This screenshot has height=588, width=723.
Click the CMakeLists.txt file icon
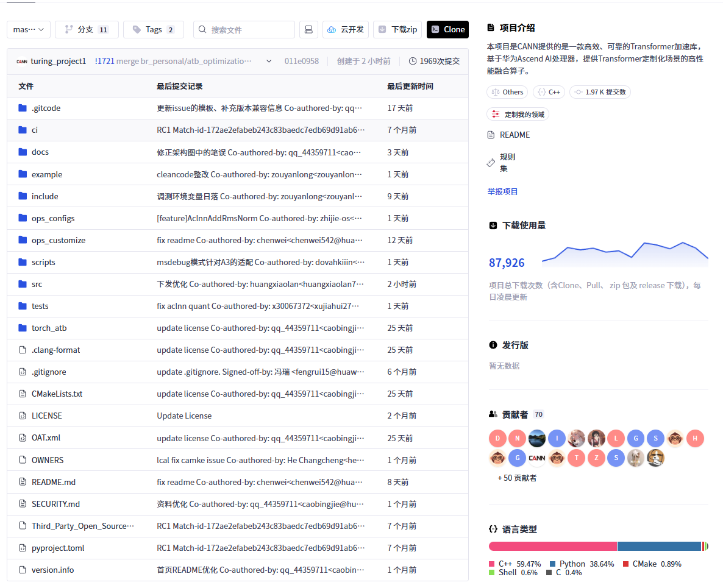(x=23, y=394)
